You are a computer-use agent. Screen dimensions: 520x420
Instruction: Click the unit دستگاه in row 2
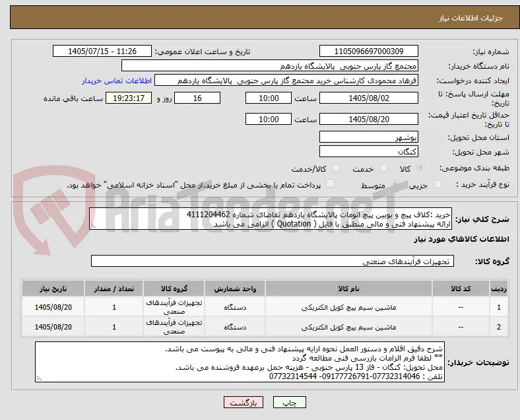pos(235,328)
